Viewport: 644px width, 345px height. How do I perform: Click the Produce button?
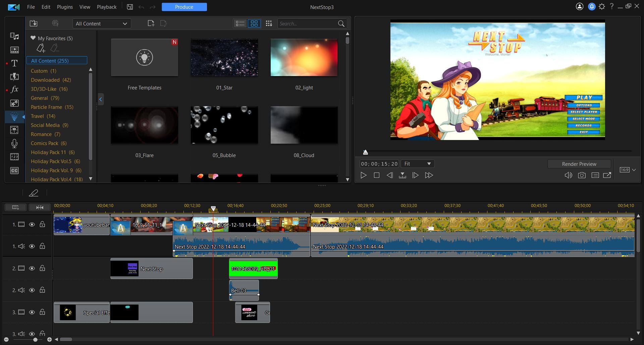point(184,7)
